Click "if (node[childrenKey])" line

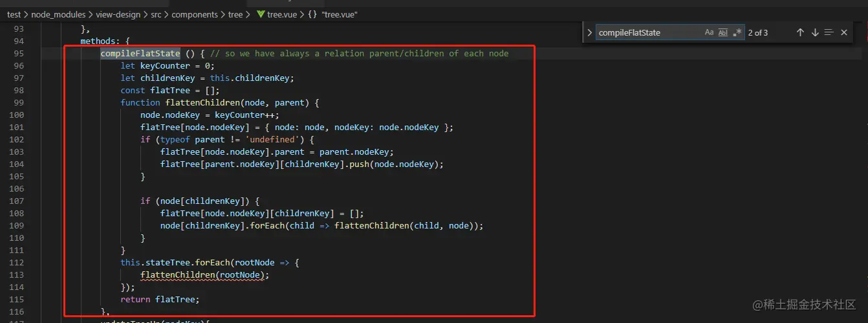[x=200, y=201]
